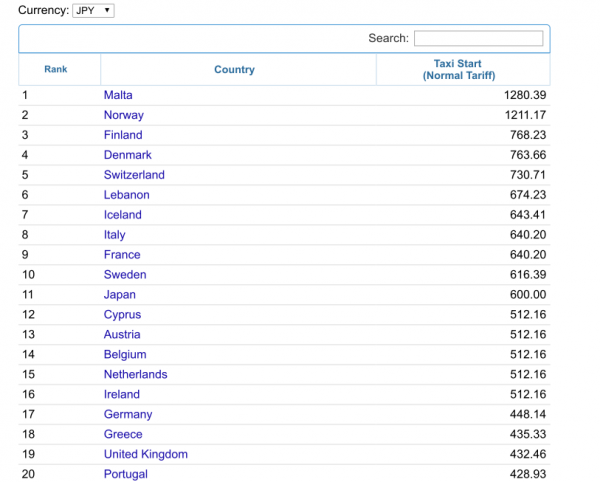The image size is (600, 482).
Task: Select the Germany link
Action: [x=128, y=415]
